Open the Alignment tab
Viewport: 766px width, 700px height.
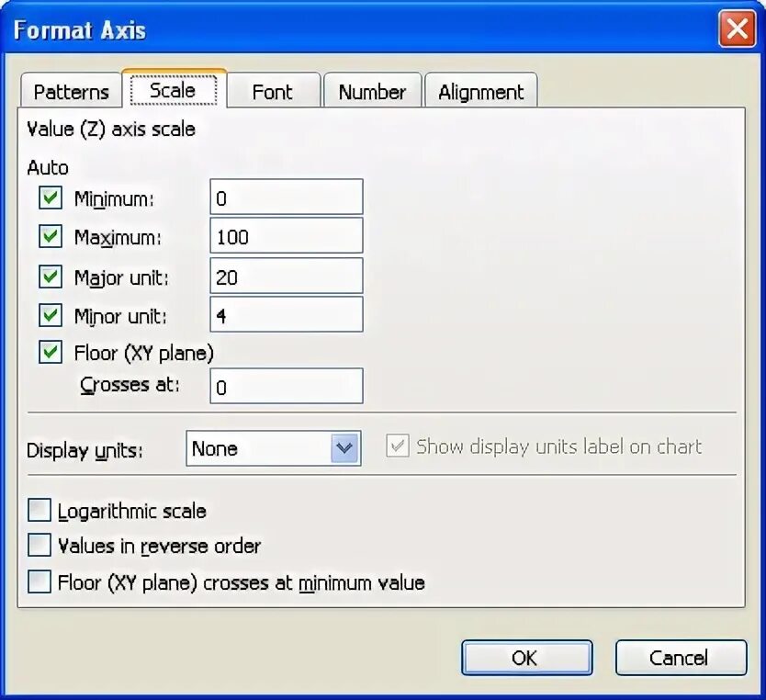[x=481, y=91]
